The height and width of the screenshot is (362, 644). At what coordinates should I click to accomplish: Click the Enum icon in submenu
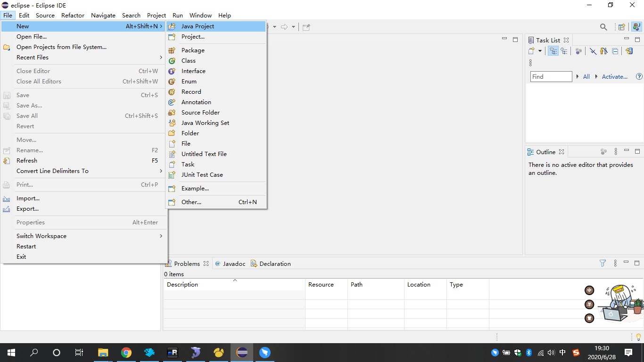pos(172,82)
